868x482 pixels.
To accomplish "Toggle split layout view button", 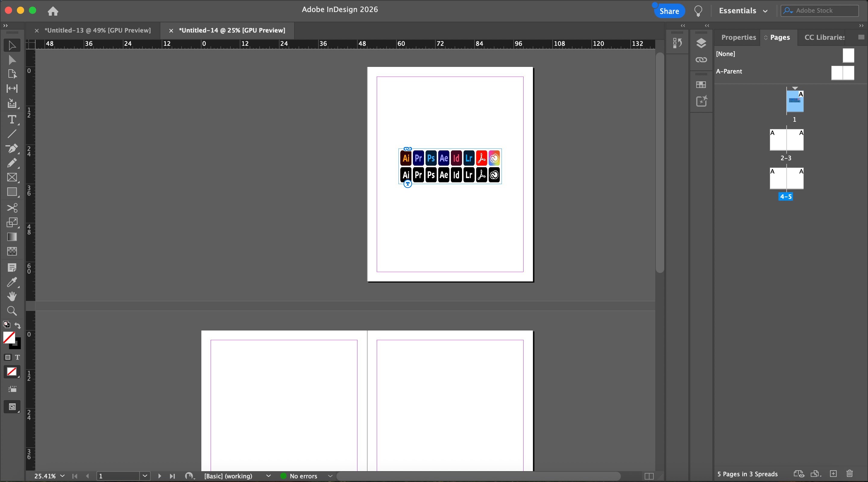I will pyautogui.click(x=649, y=476).
